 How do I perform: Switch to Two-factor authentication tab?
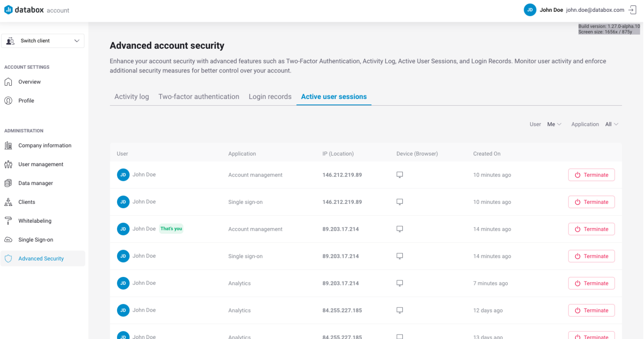click(x=199, y=96)
